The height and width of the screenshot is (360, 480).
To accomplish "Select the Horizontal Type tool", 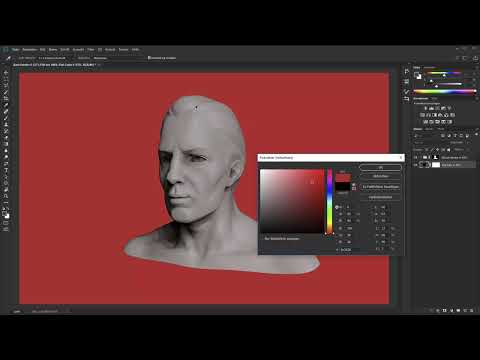I will point(6,170).
